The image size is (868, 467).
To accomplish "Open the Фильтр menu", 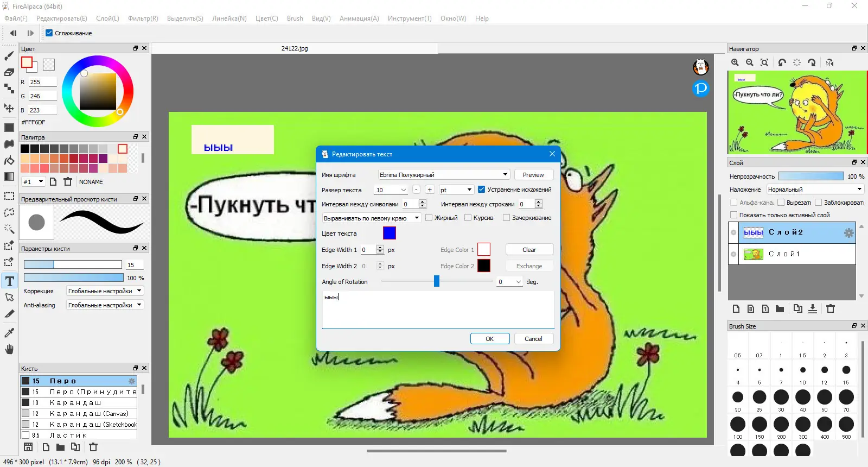I will point(143,18).
